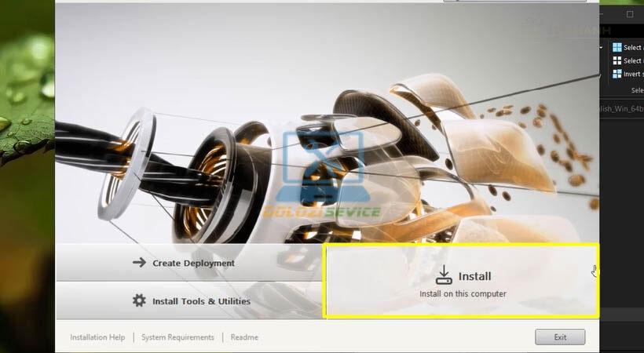Click the Select none icon in the Explorer window

(x=617, y=60)
